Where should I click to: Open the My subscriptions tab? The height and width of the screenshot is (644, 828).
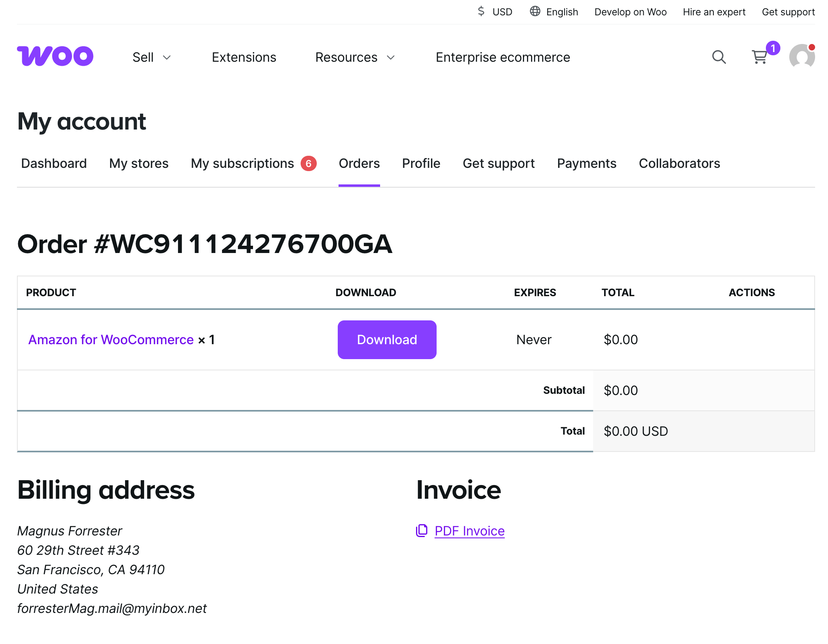pyautogui.click(x=242, y=163)
